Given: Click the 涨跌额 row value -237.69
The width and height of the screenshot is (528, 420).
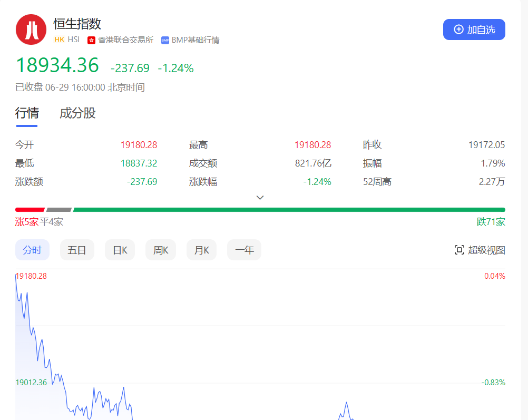Looking at the screenshot, I should point(142,182).
